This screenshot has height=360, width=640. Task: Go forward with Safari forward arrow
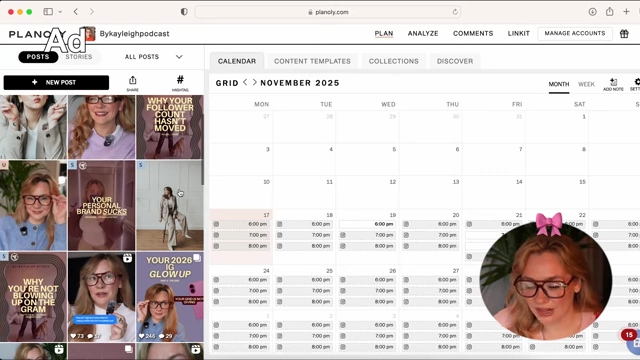coord(92,12)
